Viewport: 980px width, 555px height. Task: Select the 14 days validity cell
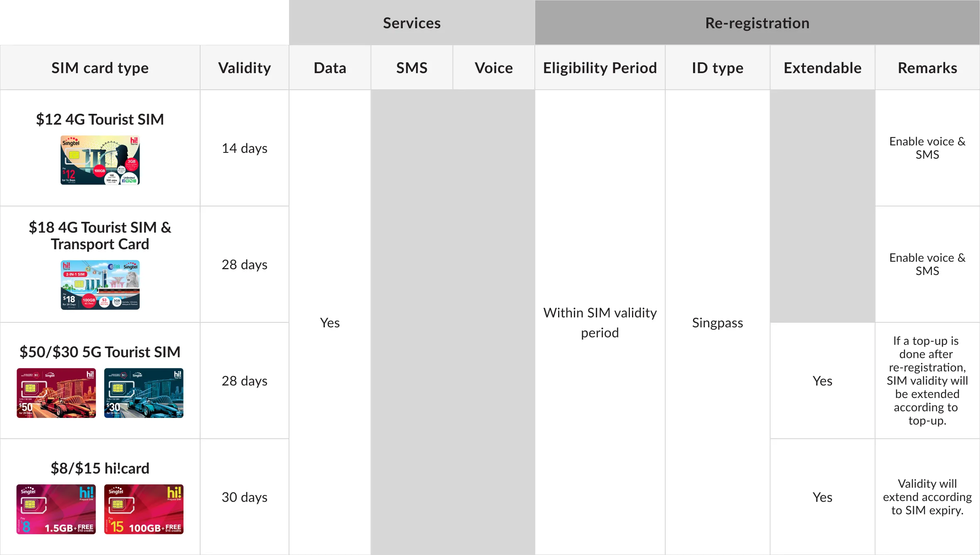(245, 148)
